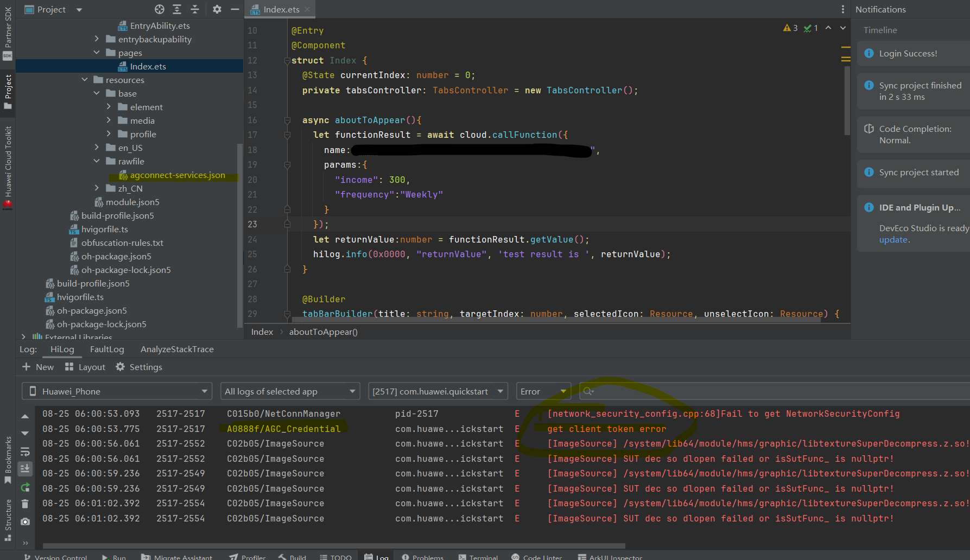The height and width of the screenshot is (560, 970).
Task: Open the Structure side panel
Action: 8,520
